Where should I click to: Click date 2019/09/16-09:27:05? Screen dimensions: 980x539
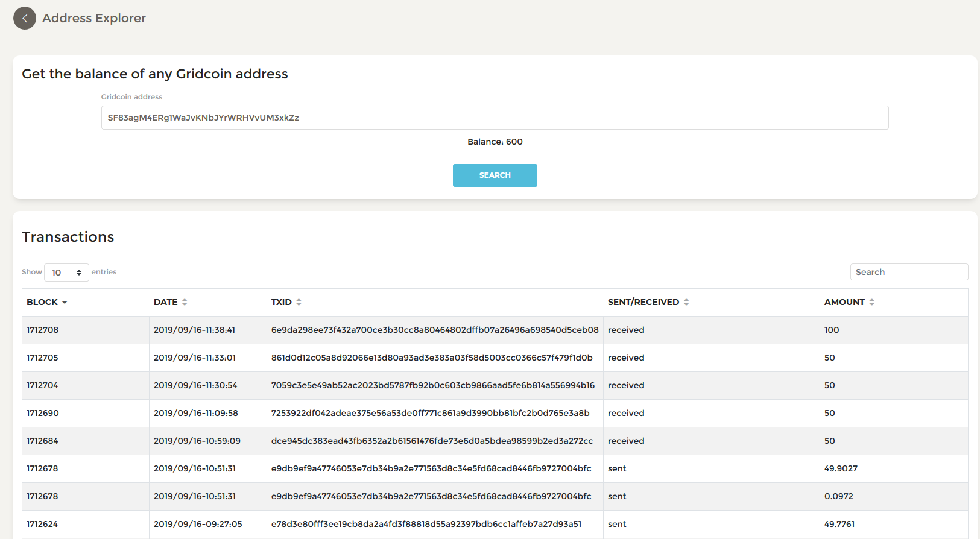pyautogui.click(x=198, y=524)
